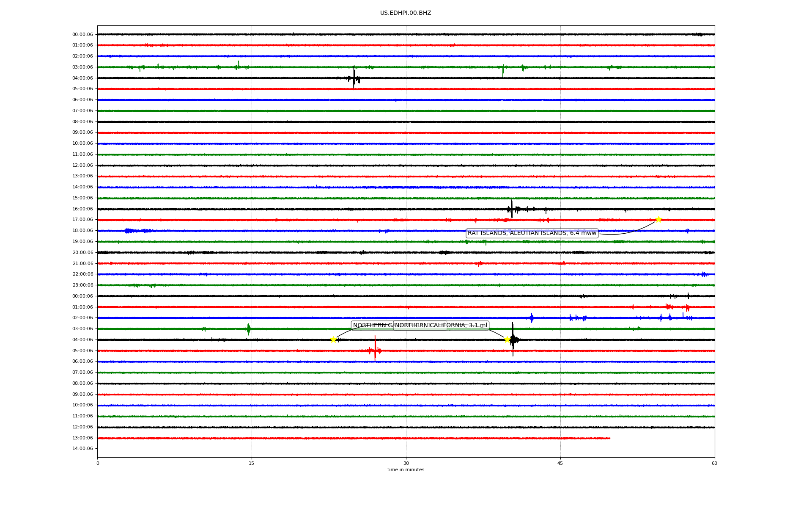Click the large black spike on the 16:00:06 trace
The image size is (812, 508).
[x=511, y=209]
